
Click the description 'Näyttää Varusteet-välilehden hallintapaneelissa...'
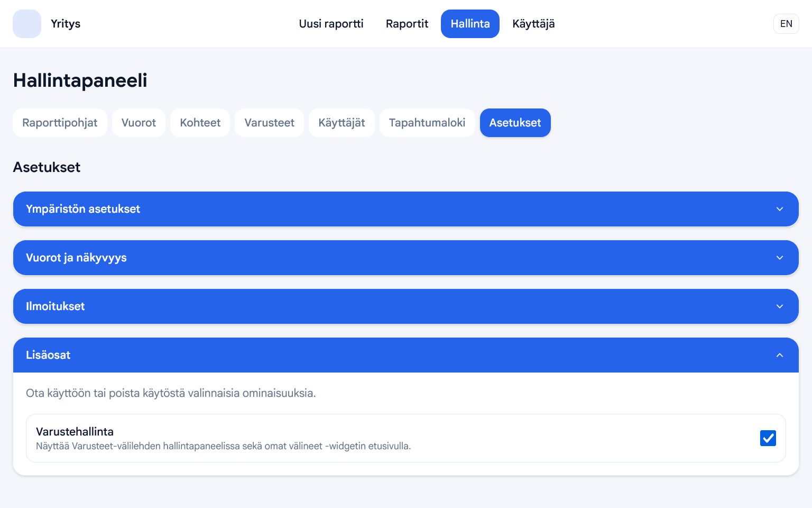click(223, 446)
